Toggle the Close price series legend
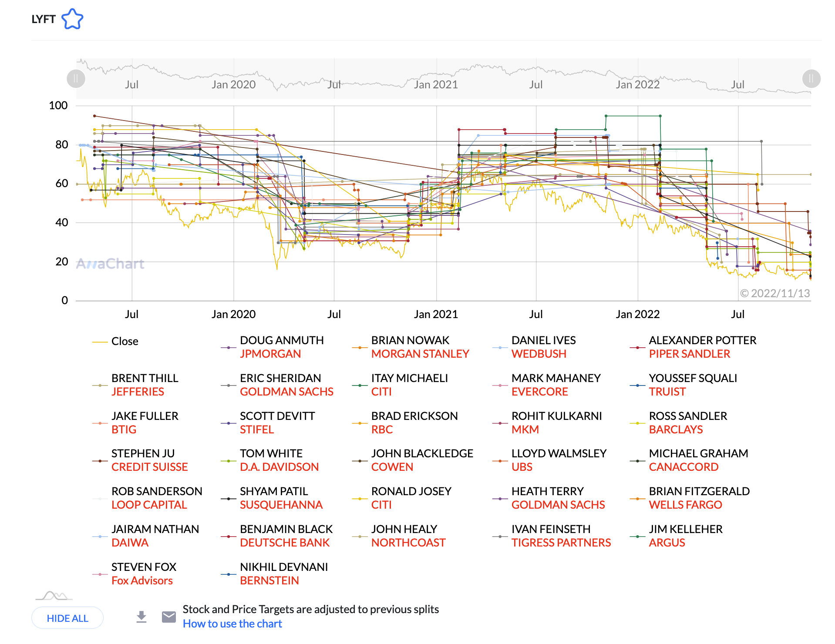835x644 pixels. point(115,341)
